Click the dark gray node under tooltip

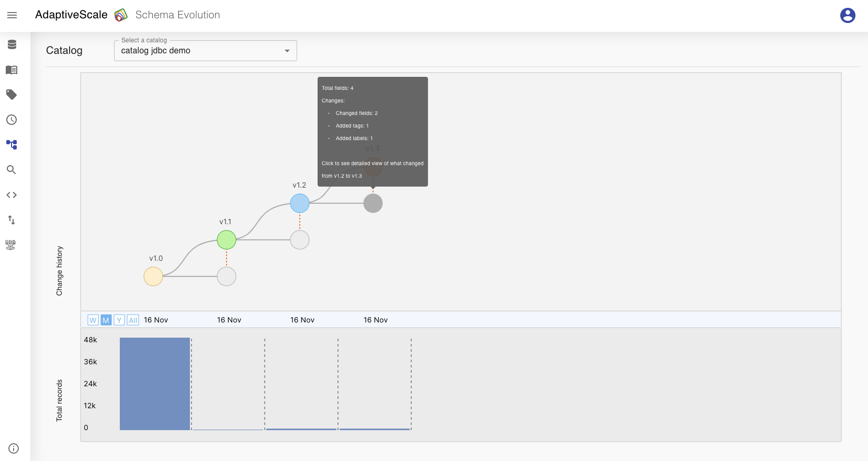point(373,203)
